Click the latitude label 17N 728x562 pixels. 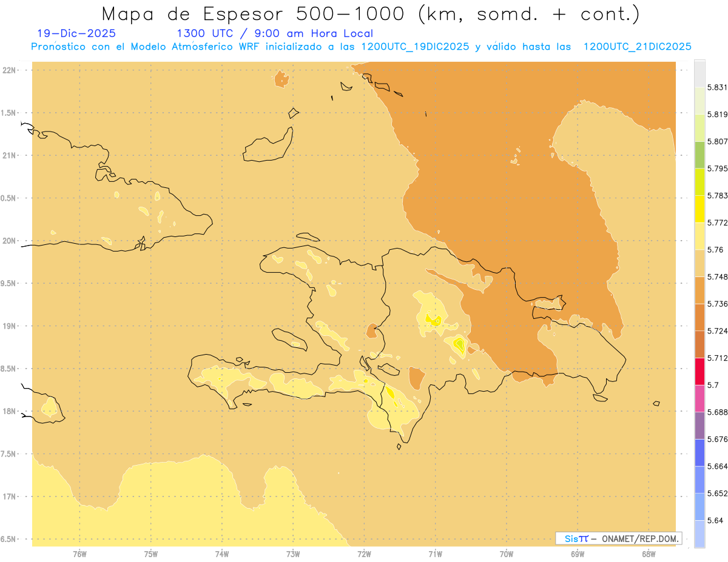(x=9, y=497)
